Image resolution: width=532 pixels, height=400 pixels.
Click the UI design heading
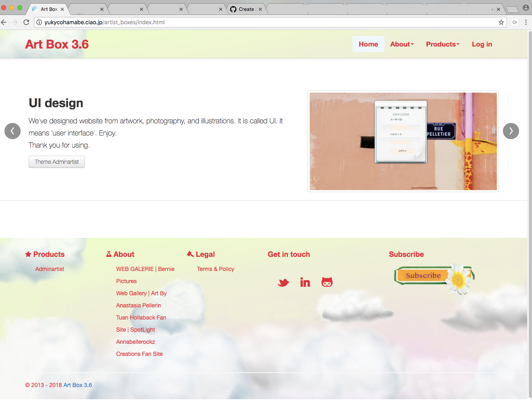tap(56, 103)
